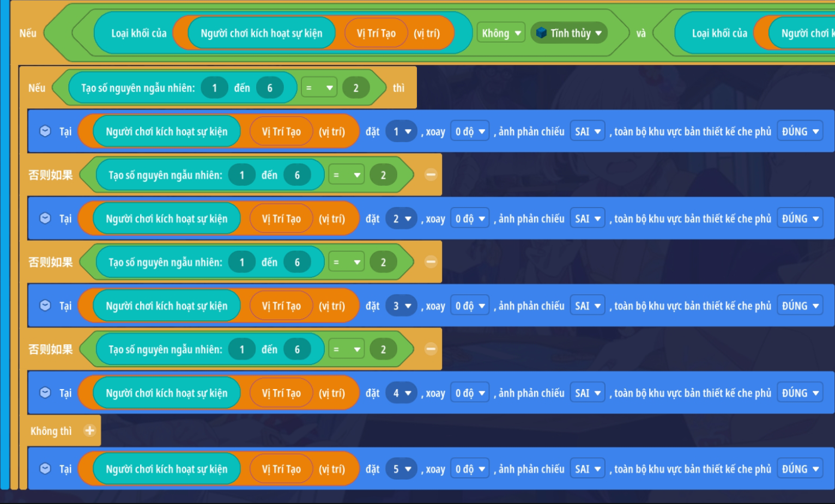Screen dimensions: 835x504
Task: Select the first Loại khối của block
Action: [138, 33]
